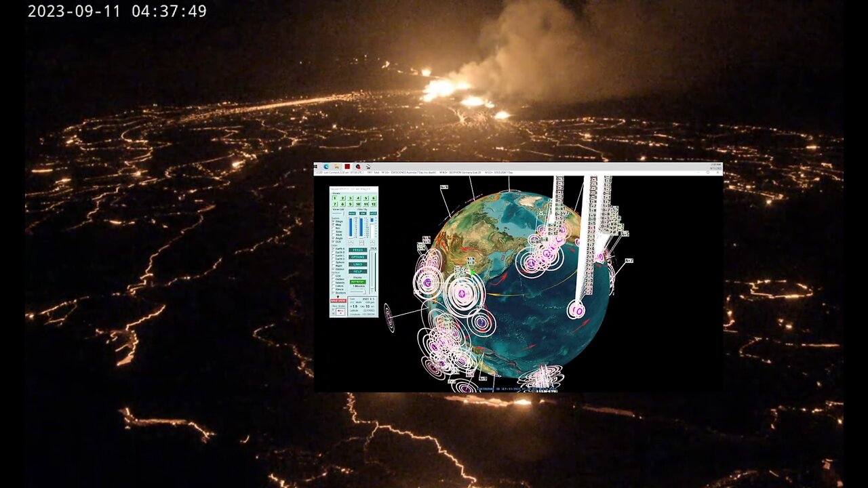
Task: Click the green REFRESH button
Action: [358, 282]
